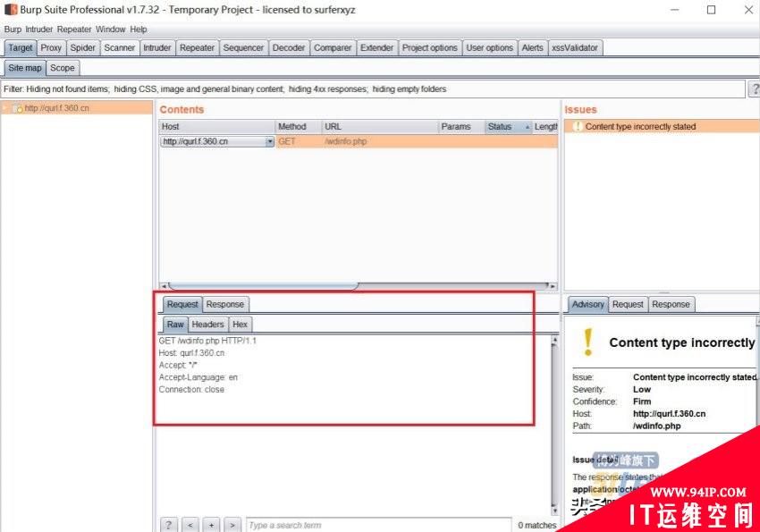760x532 pixels.
Task: Open the Scanner tab
Action: tap(119, 48)
